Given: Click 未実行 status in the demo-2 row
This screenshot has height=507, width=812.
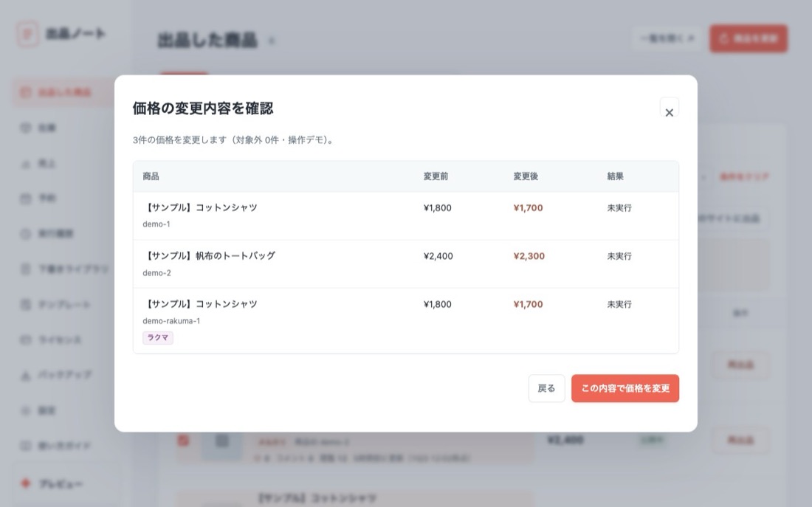Looking at the screenshot, I should 619,256.
